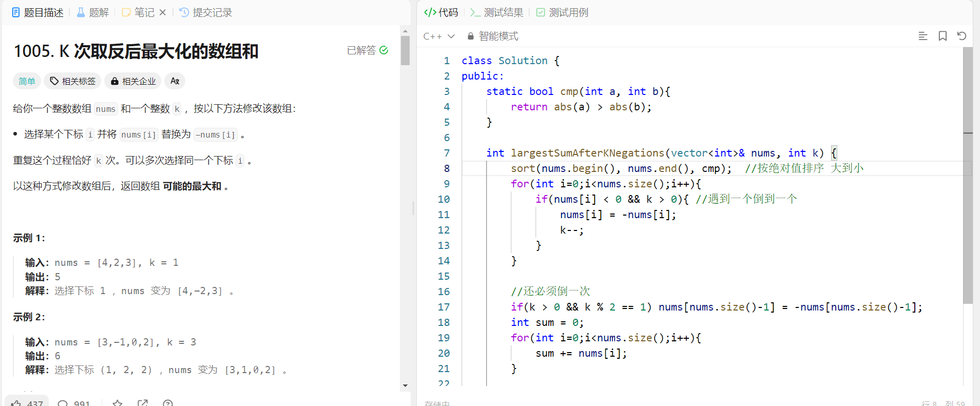
Task: Switch to the 题解 tab
Action: (93, 12)
